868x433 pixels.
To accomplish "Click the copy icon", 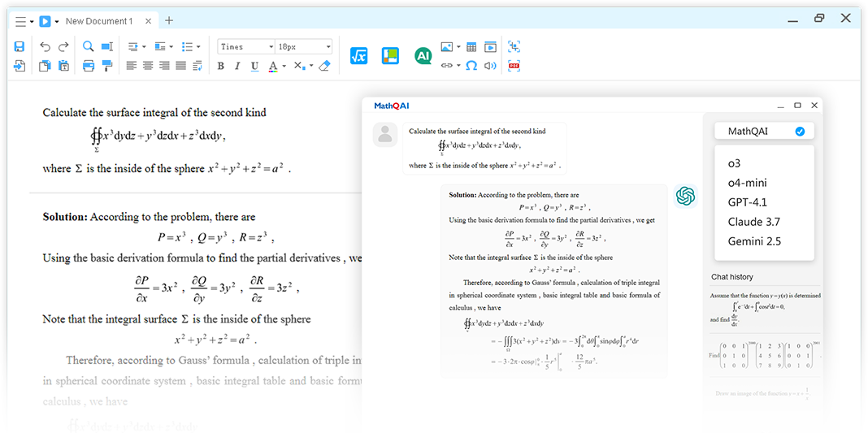I will pyautogui.click(x=45, y=66).
